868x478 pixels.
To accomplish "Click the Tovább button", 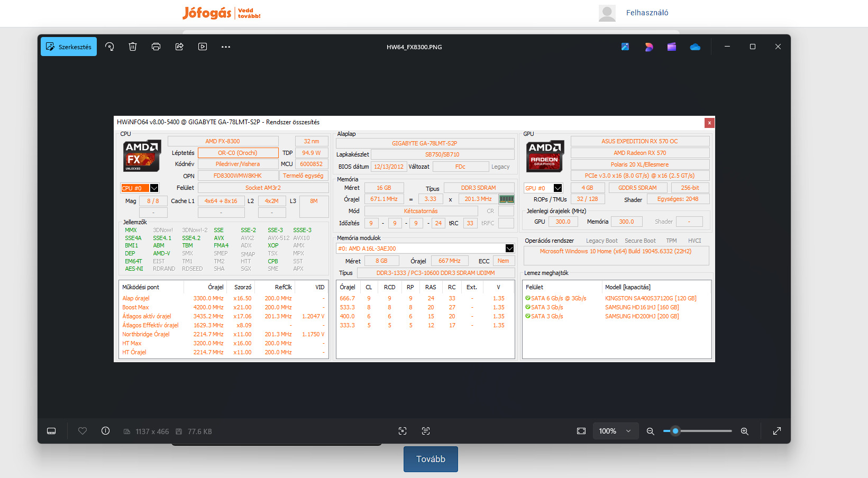I will (x=431, y=459).
